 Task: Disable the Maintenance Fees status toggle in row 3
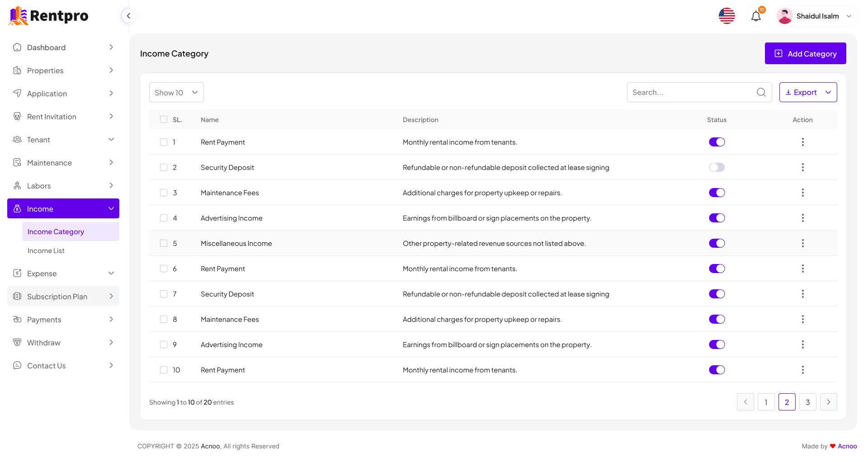tap(717, 193)
